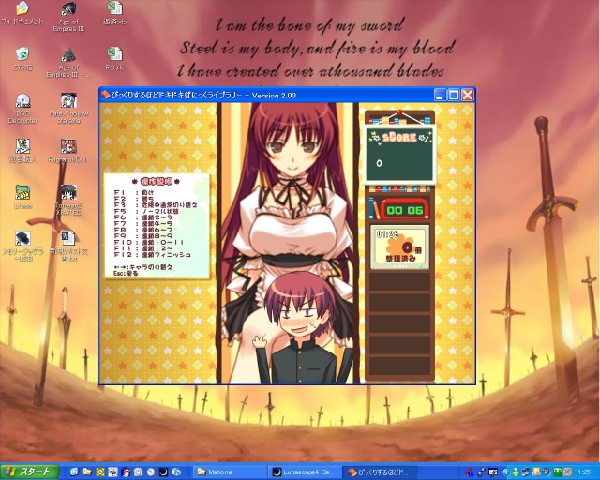Click the system tray clock

(x=584, y=472)
